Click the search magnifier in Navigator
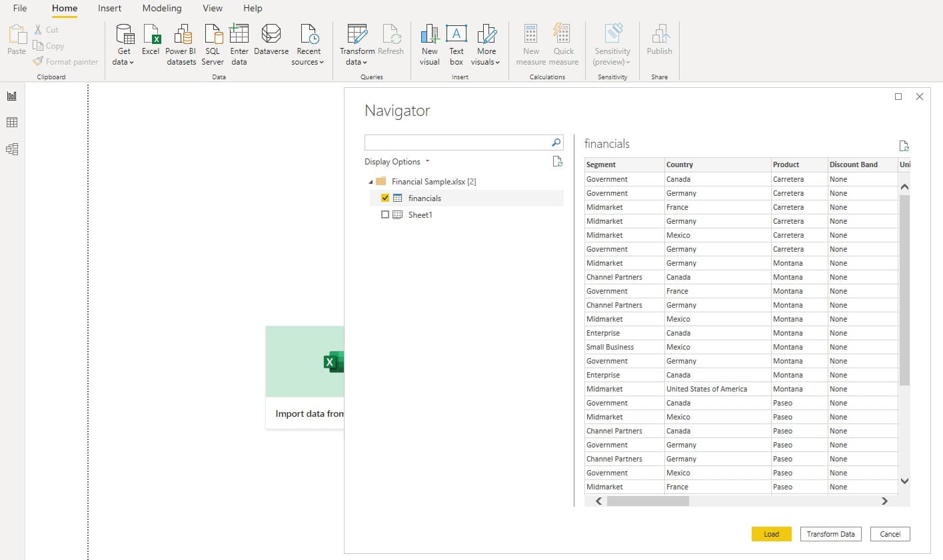The image size is (943, 560). coord(556,142)
